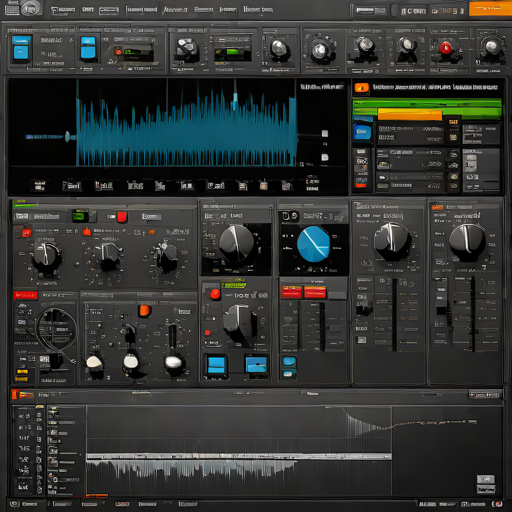Click the red-capped knob in the top control strip

[446, 49]
